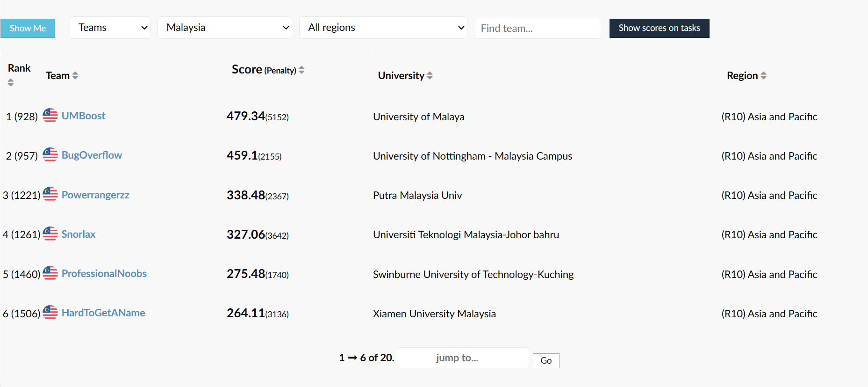The height and width of the screenshot is (387, 868).
Task: Open the Teams dropdown
Action: [110, 28]
